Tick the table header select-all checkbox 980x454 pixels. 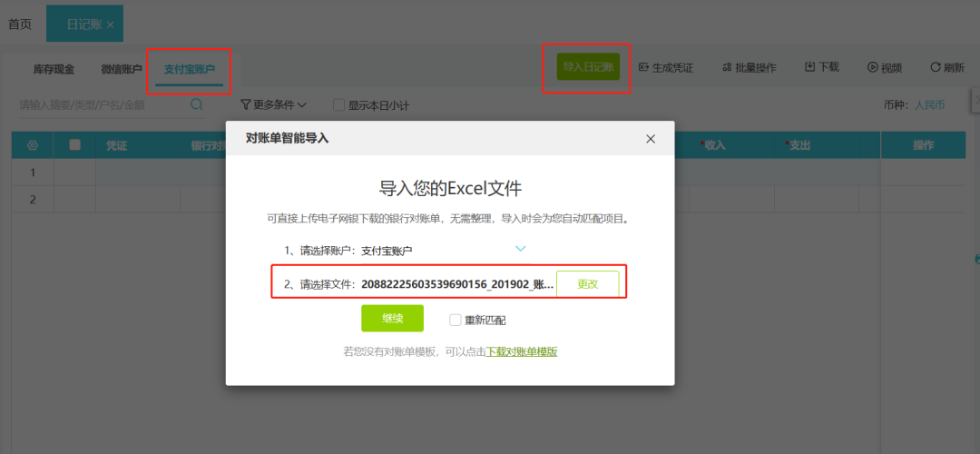point(75,144)
